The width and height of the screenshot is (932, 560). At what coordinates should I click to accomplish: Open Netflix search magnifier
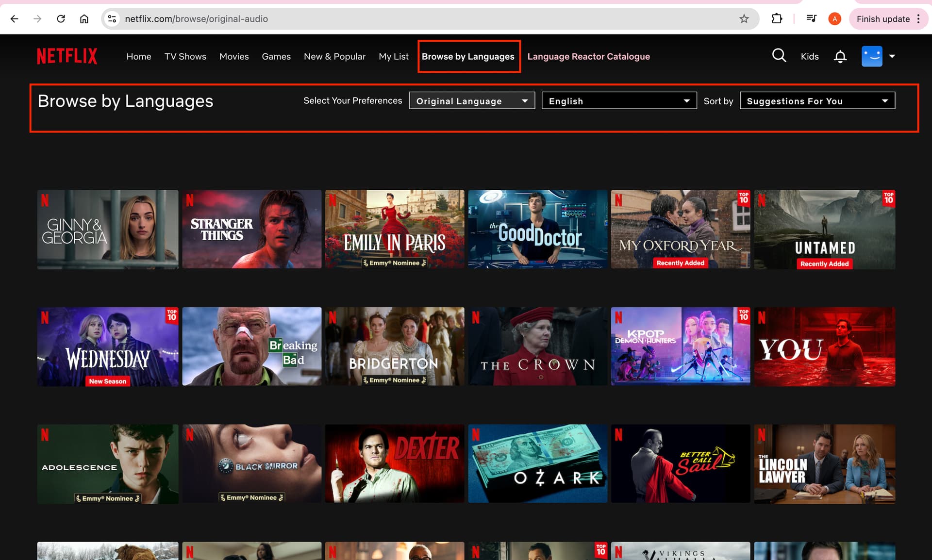point(779,56)
